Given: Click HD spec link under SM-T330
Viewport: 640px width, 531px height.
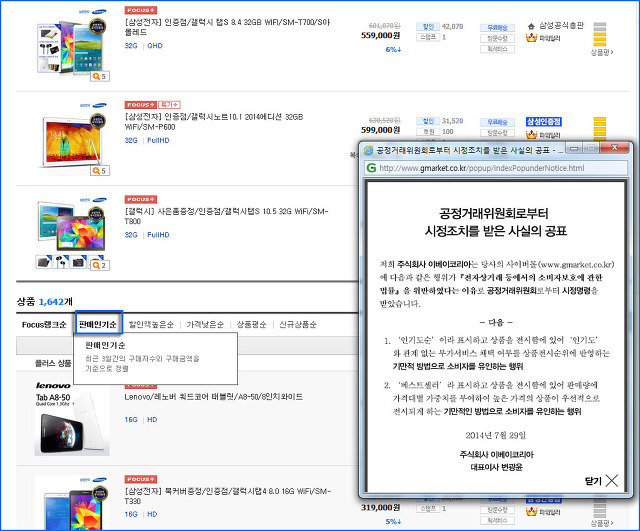Looking at the screenshot, I should [x=152, y=514].
